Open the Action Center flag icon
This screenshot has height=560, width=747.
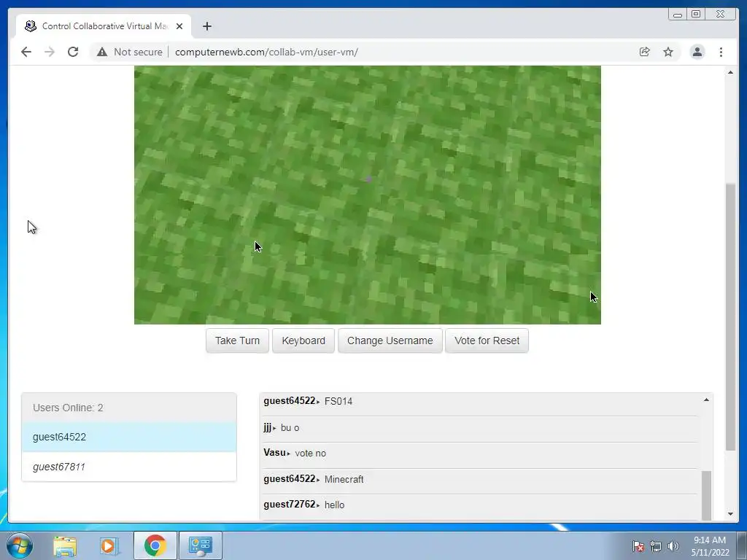click(x=638, y=546)
